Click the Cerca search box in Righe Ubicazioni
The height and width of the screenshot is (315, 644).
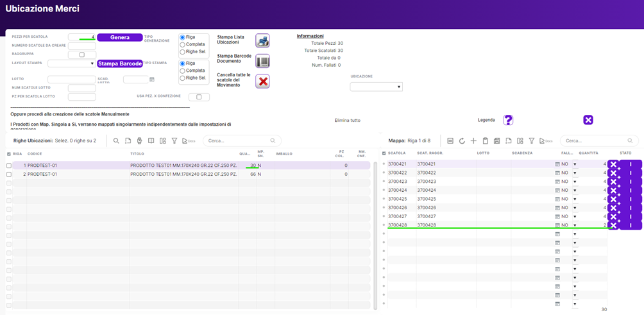[x=242, y=140]
